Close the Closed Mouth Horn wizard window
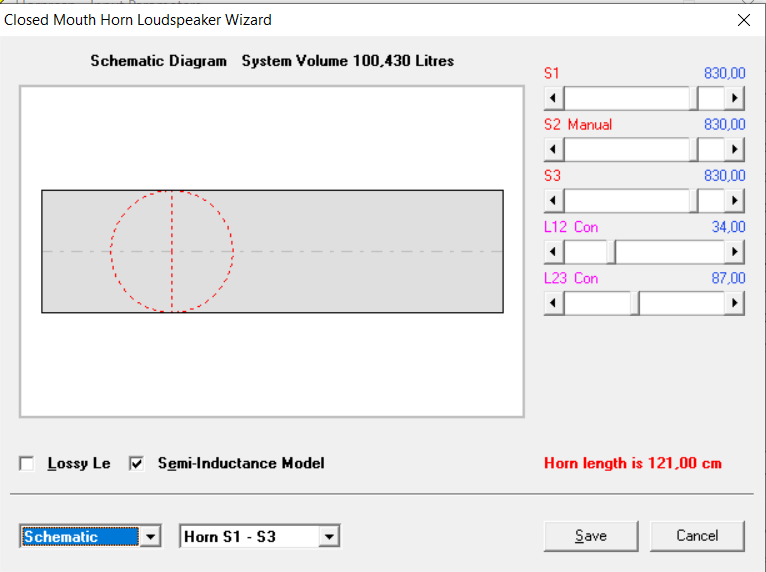The height and width of the screenshot is (572, 766). (744, 20)
